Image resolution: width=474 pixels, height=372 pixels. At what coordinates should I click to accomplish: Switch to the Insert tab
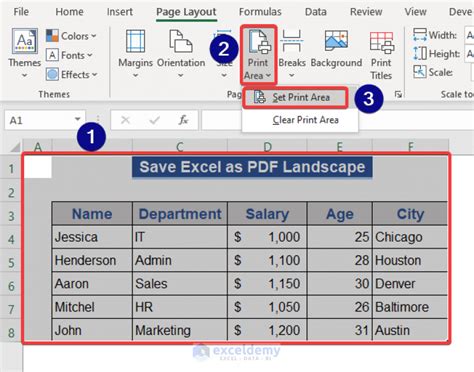pos(120,12)
